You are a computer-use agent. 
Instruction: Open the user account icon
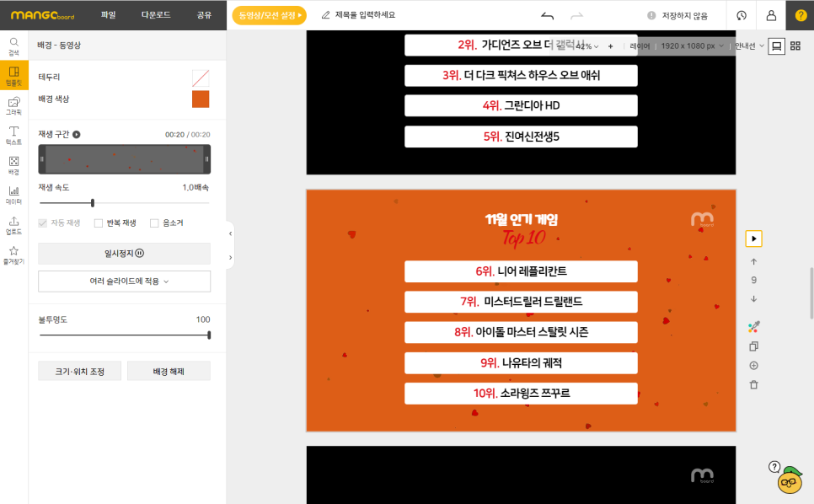[x=771, y=15]
